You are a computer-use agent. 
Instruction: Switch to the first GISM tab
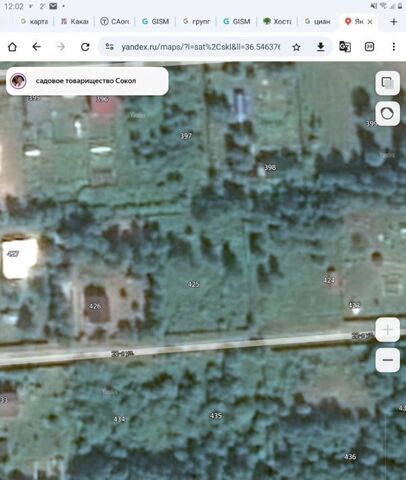click(156, 22)
